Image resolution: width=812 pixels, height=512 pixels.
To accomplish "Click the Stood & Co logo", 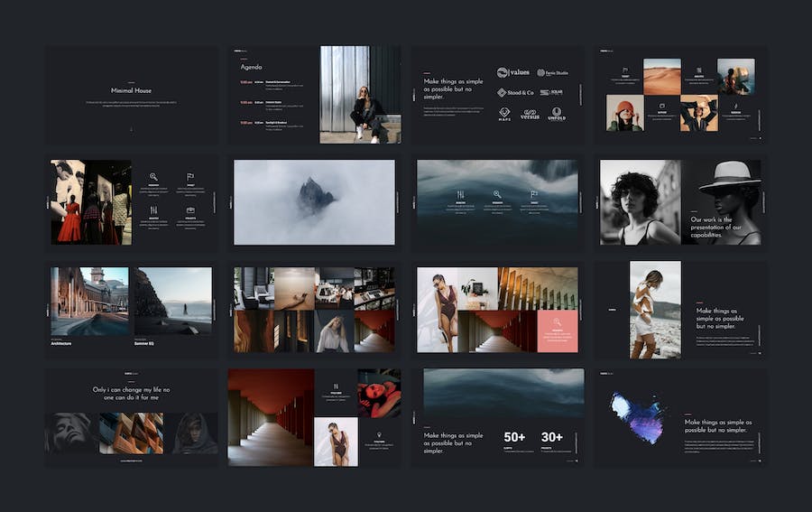I will (515, 92).
